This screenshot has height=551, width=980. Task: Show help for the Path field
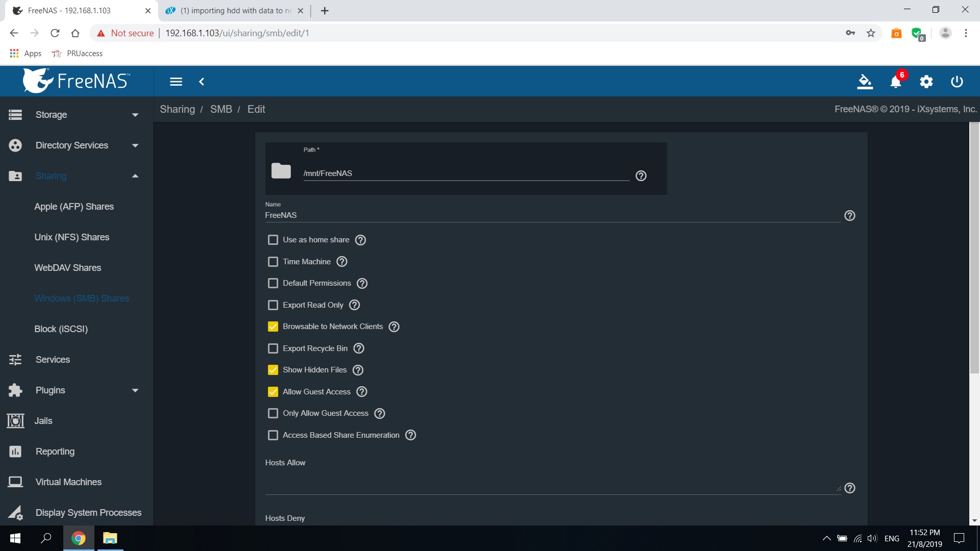click(x=641, y=176)
